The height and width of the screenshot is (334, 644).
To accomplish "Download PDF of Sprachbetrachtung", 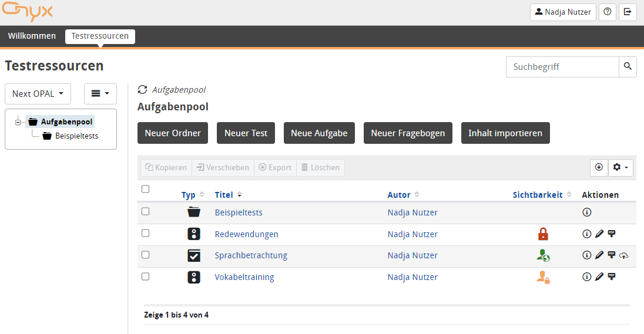I will pyautogui.click(x=612, y=255).
